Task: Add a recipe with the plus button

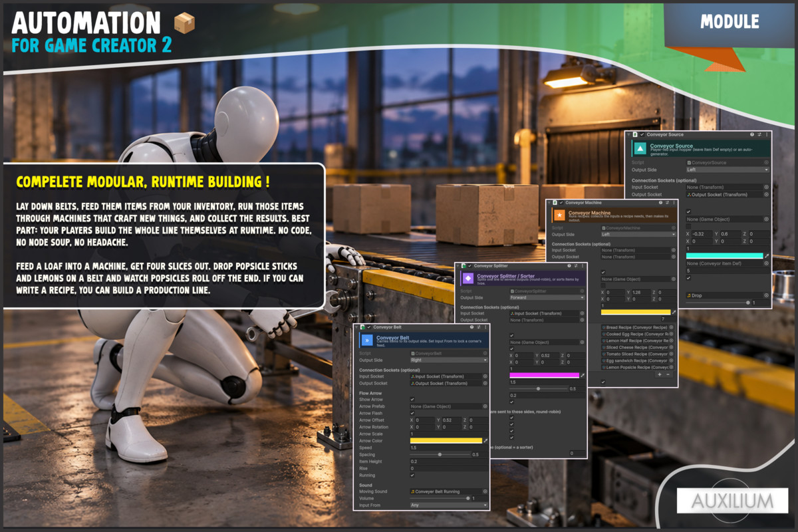Action: (660, 374)
